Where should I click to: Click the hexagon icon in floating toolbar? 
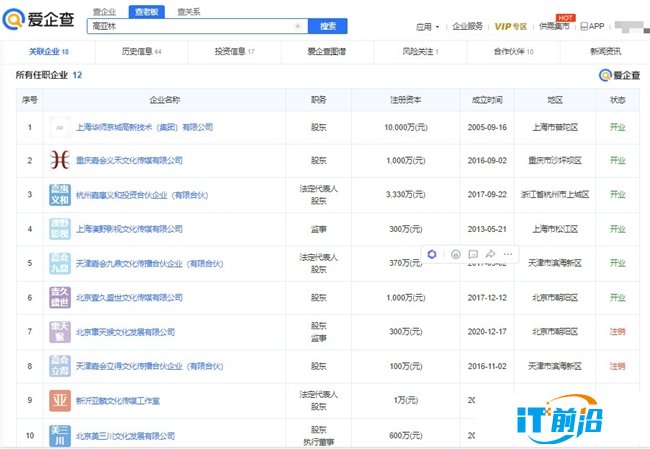click(x=432, y=254)
